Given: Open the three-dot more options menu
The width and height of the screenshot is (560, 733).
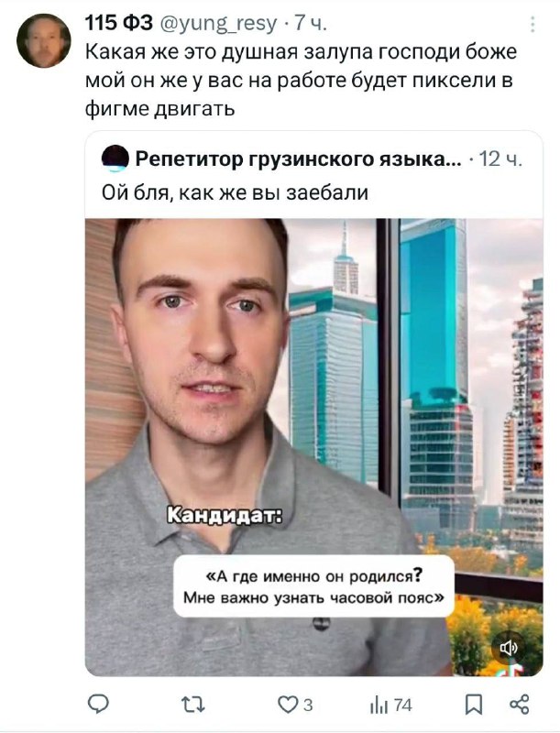Looking at the screenshot, I should (x=533, y=25).
